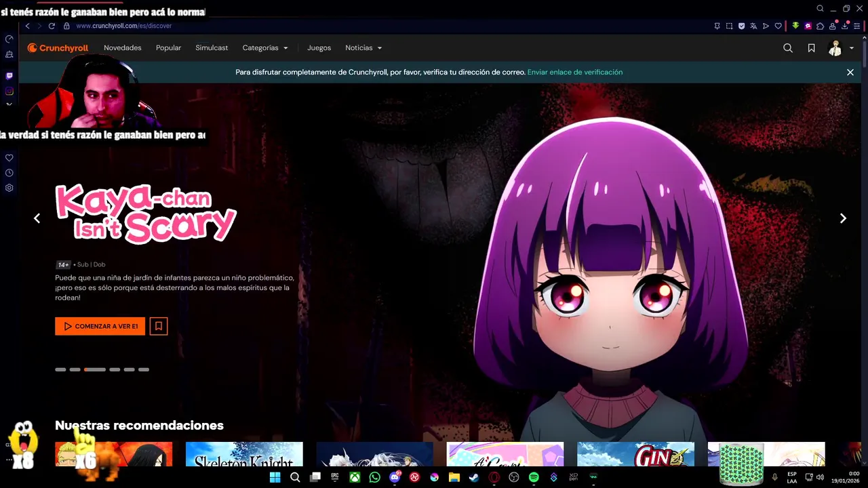Dismiss email verification banner
Viewport: 868px width, 488px height.
coord(850,72)
